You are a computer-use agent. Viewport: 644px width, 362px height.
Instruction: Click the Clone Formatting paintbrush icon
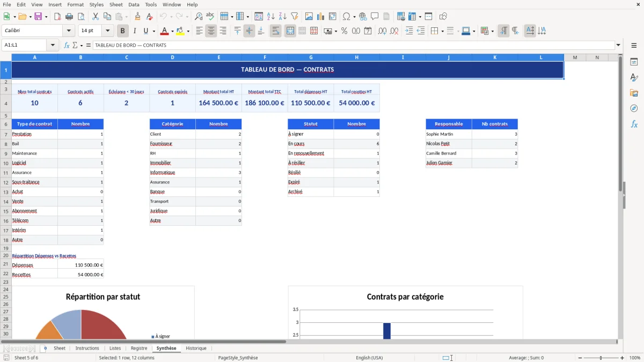pos(137,17)
